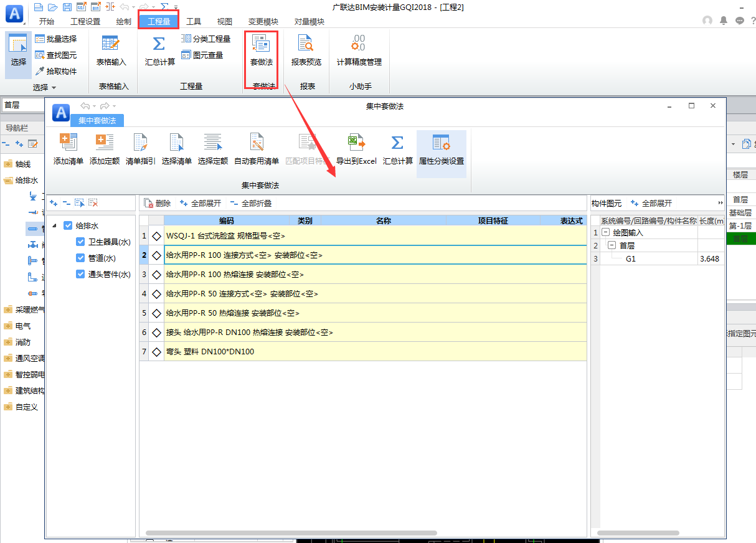Click the notification bell icon in title bar
This screenshot has width=756, height=543.
(723, 21)
